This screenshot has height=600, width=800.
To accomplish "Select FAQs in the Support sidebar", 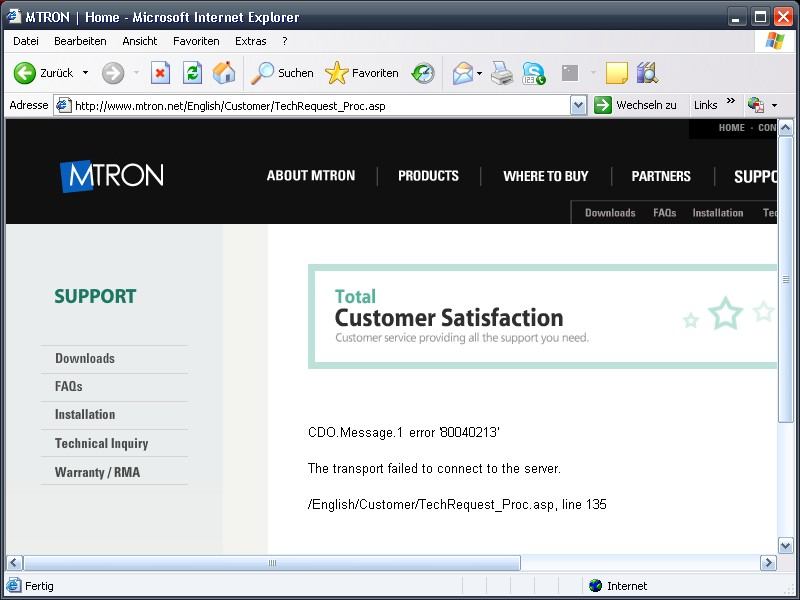I will pyautogui.click(x=68, y=386).
